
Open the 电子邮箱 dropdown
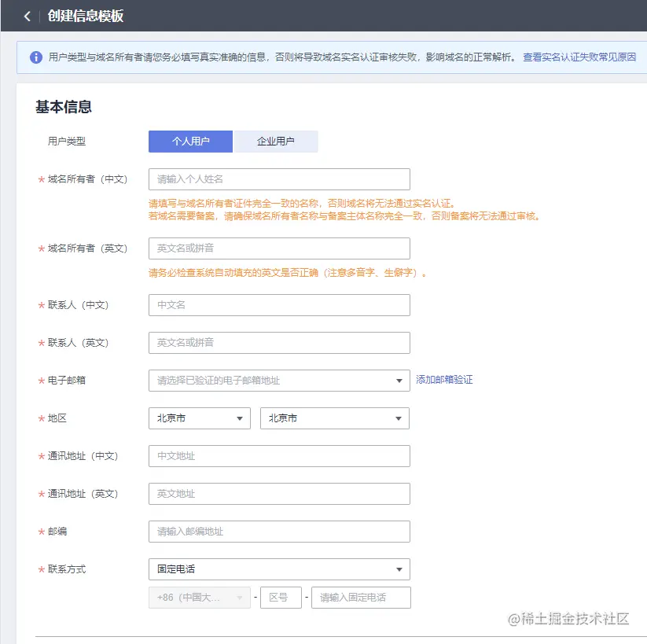coord(279,381)
